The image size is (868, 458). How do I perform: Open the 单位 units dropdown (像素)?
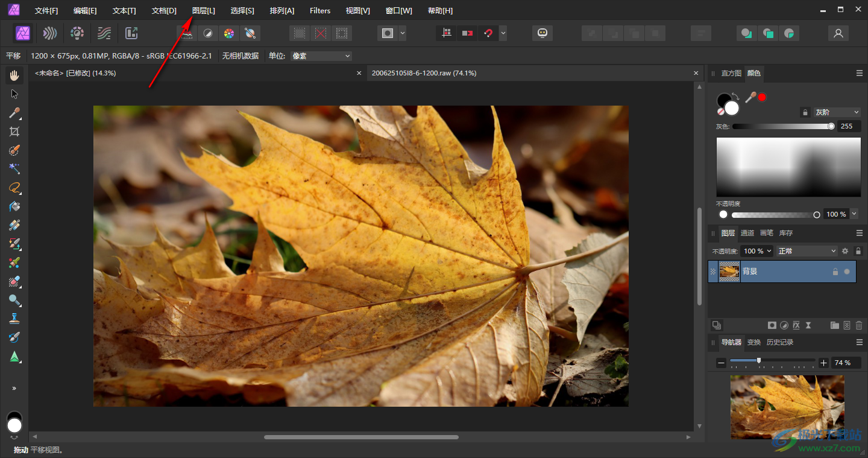[321, 56]
